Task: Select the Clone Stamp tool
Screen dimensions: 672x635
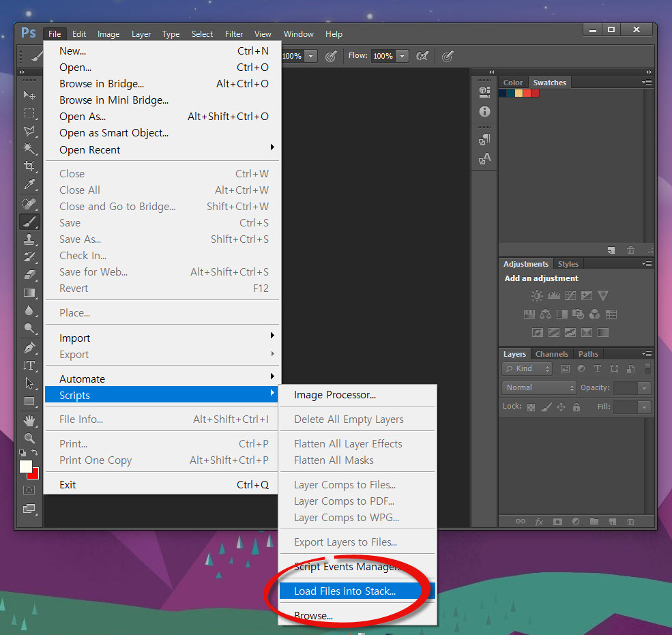Action: click(29, 239)
